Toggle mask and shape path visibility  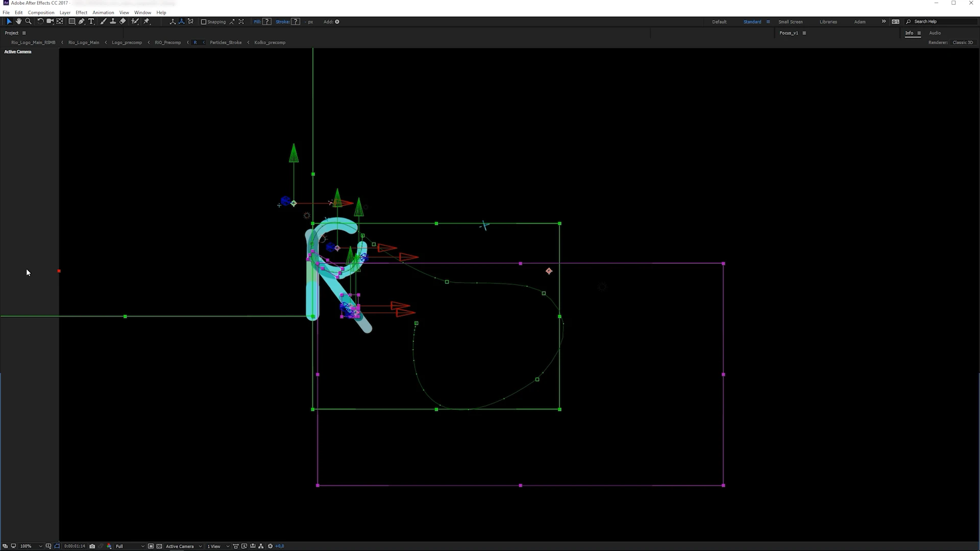(x=57, y=546)
